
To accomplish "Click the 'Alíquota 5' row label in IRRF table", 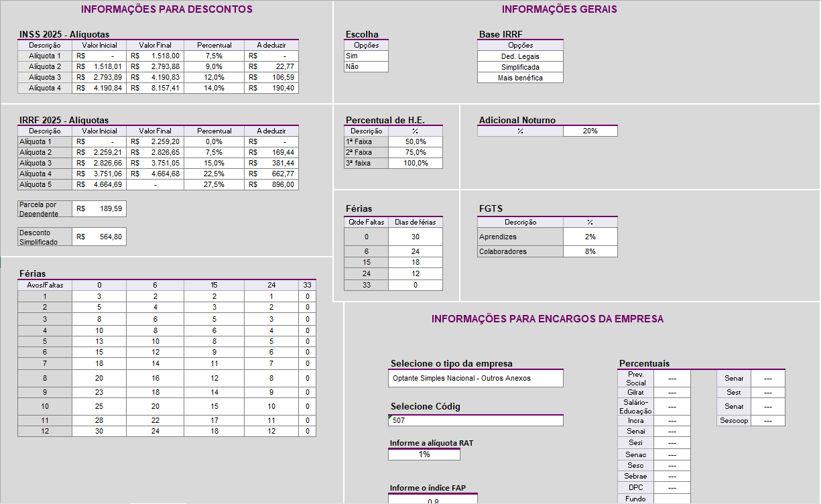I will (x=45, y=184).
